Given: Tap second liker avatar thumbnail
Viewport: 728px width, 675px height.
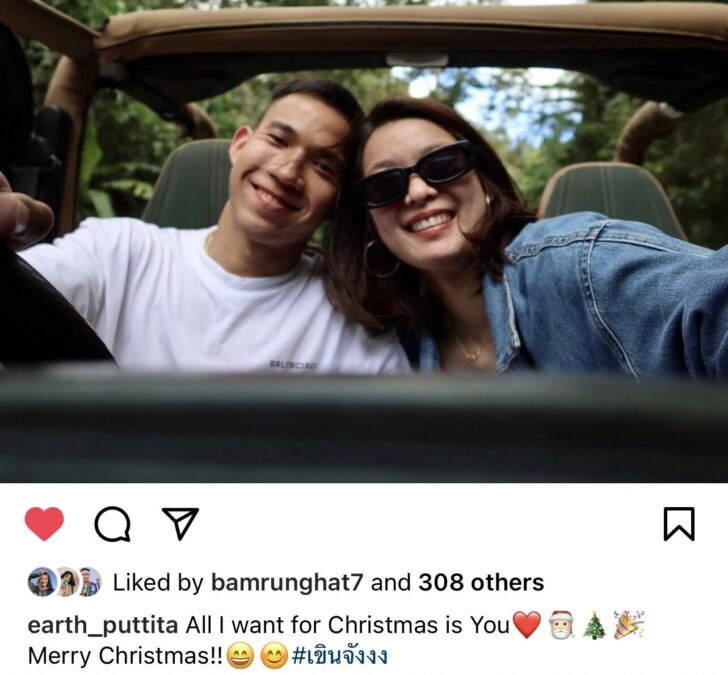Looking at the screenshot, I should pos(67,582).
